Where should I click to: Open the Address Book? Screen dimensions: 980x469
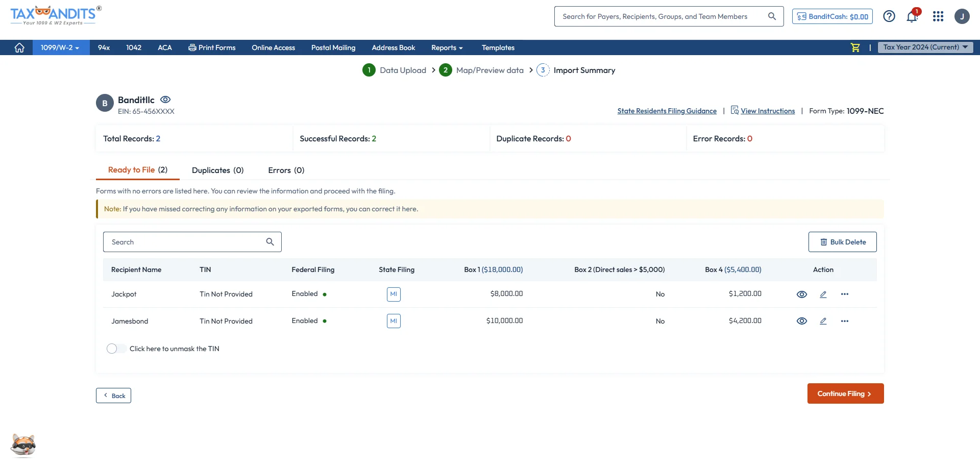pyautogui.click(x=394, y=47)
